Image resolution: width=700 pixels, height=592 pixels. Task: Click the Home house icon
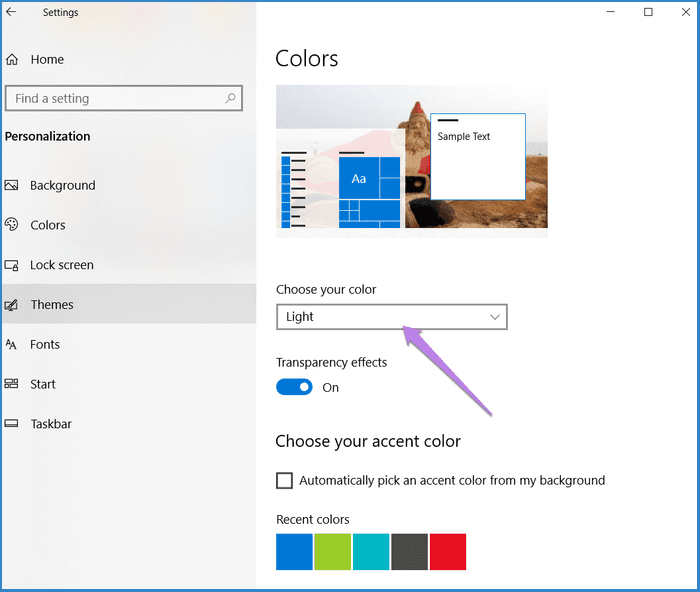[x=12, y=59]
